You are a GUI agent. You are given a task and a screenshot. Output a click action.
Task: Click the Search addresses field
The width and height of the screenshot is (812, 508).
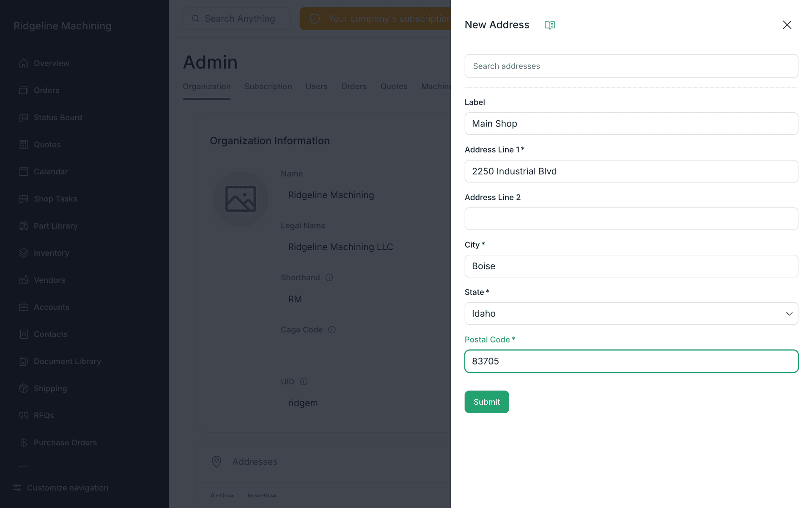(x=631, y=66)
